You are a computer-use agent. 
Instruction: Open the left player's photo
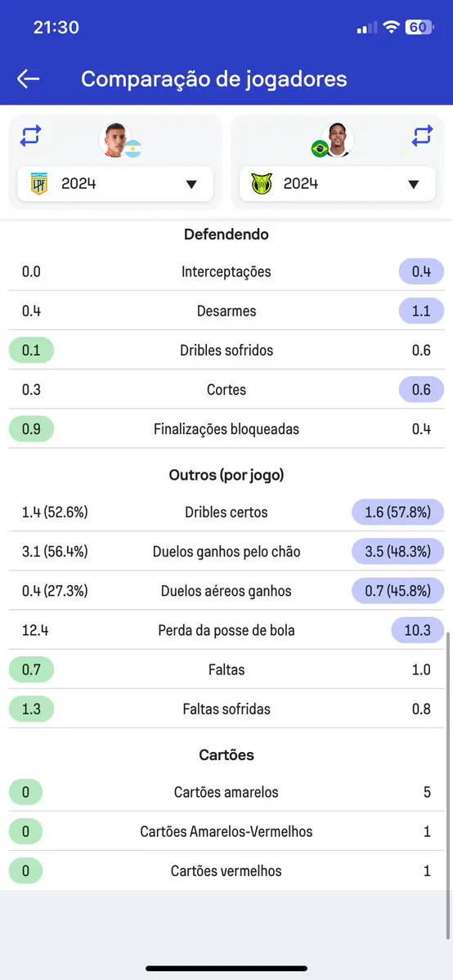(116, 140)
